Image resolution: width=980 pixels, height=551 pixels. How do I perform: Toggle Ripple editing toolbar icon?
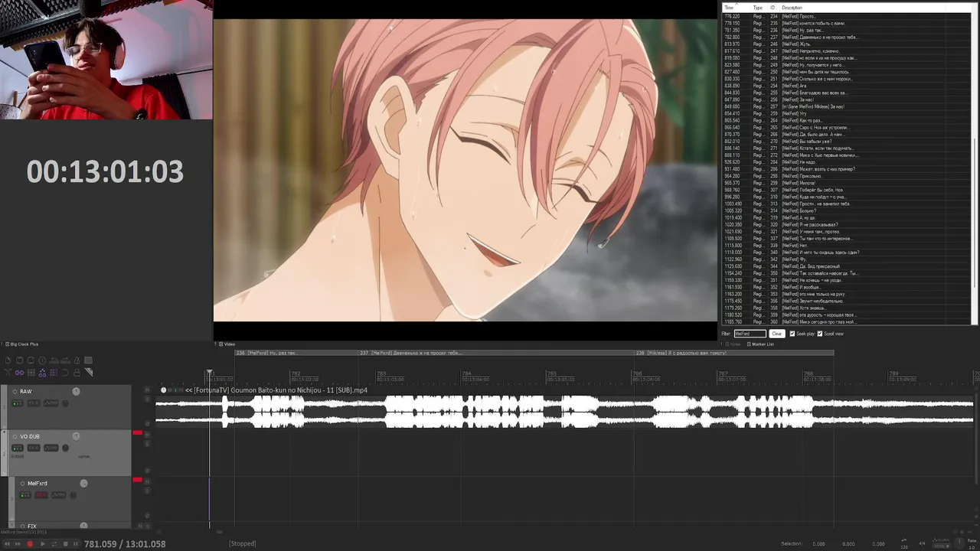pos(31,373)
